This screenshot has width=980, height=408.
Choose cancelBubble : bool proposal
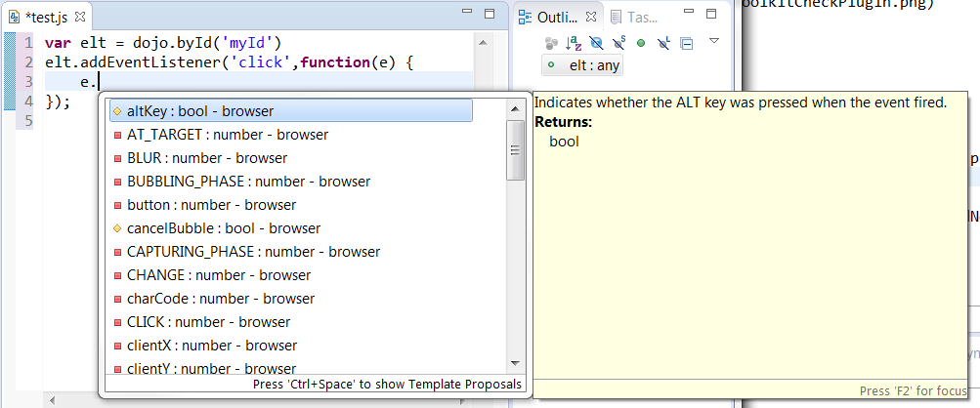click(290, 228)
